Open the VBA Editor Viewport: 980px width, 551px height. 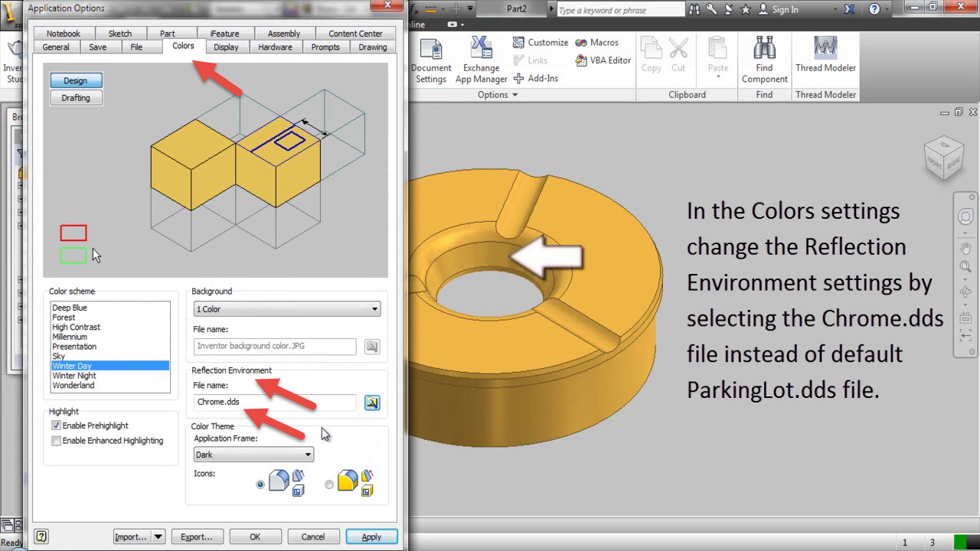pyautogui.click(x=602, y=60)
